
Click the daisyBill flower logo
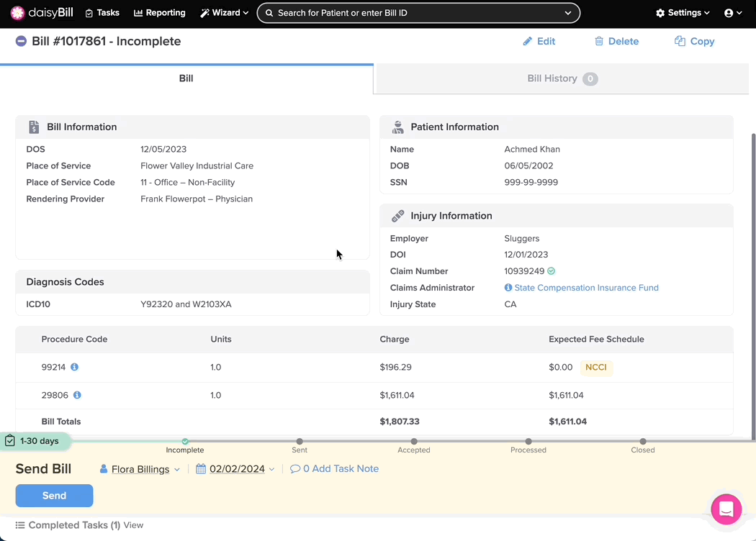point(17,13)
